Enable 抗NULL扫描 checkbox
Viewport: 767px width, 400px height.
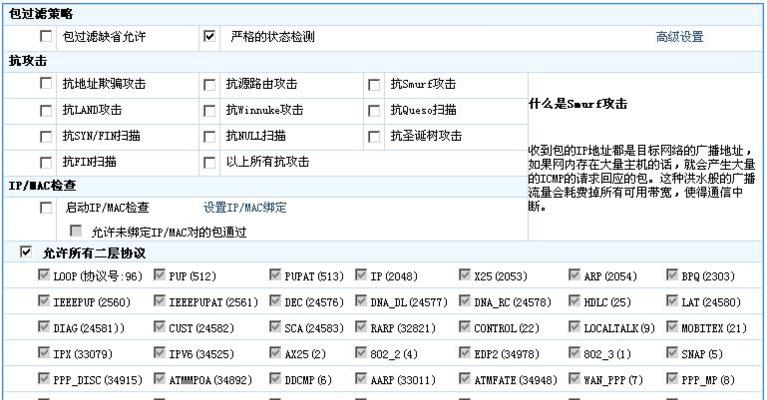coord(209,137)
